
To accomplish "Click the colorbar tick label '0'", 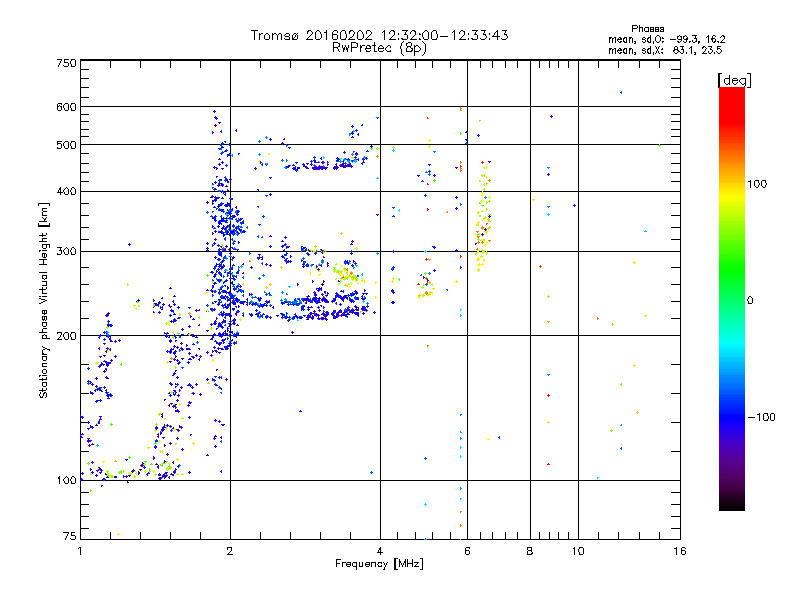I will click(750, 301).
